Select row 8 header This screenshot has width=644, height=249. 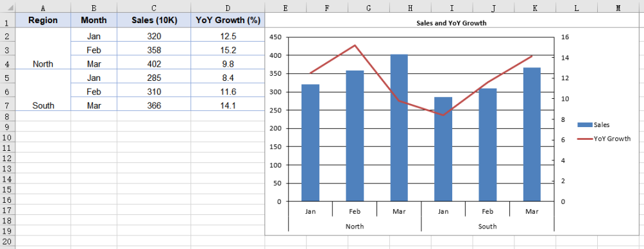pyautogui.click(x=8, y=116)
